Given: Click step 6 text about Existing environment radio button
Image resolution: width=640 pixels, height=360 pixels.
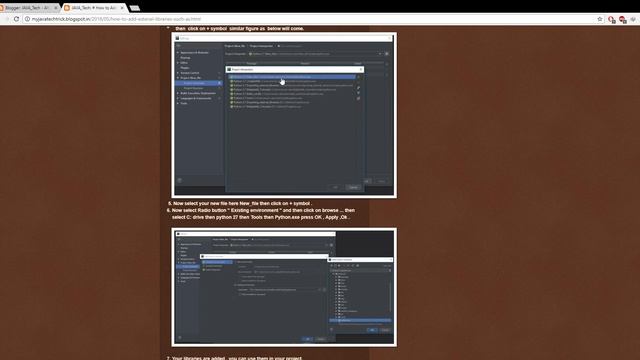Looking at the screenshot, I should click(x=261, y=214).
